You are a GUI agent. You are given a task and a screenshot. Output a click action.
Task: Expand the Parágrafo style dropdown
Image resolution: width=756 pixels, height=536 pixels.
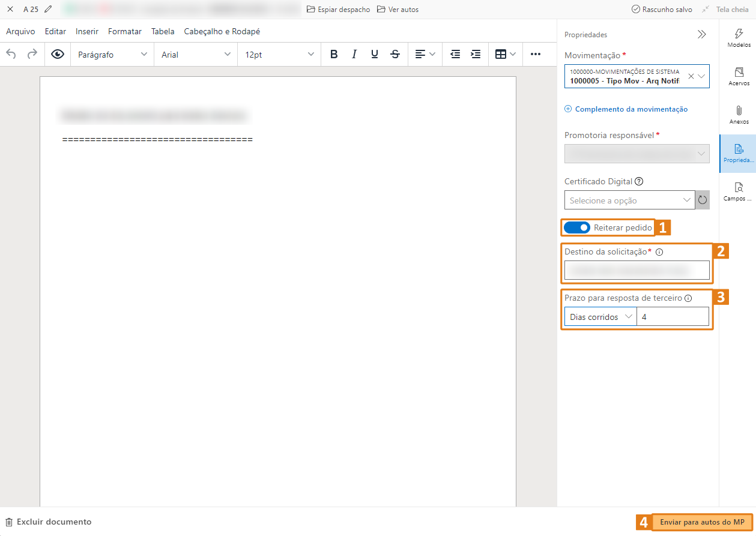pyautogui.click(x=112, y=54)
